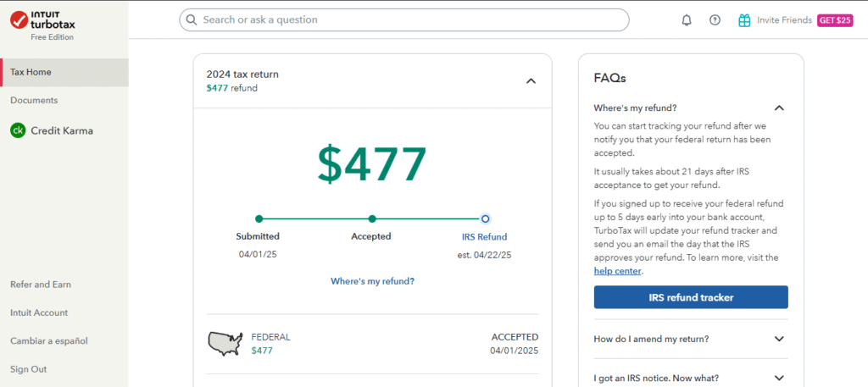Click the Invite Friends gift icon

pos(744,20)
